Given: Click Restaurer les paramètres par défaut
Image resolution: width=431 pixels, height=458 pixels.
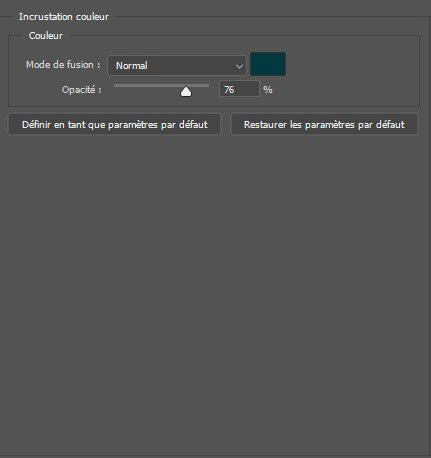Looking at the screenshot, I should click(324, 124).
